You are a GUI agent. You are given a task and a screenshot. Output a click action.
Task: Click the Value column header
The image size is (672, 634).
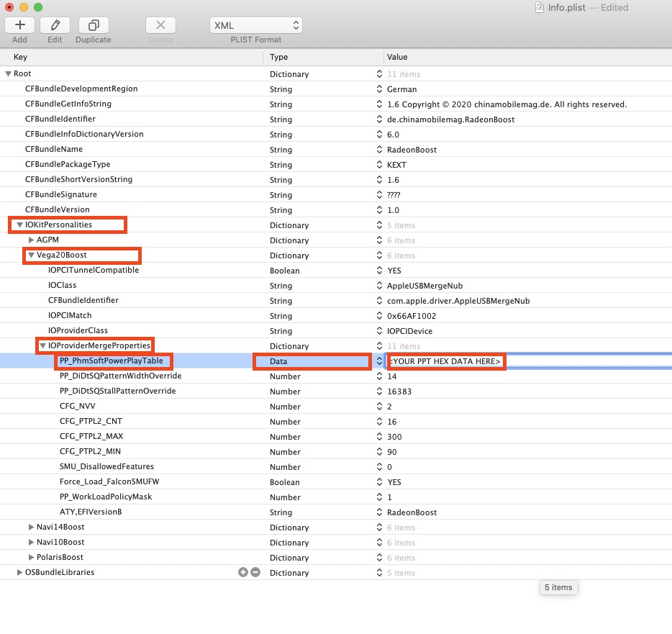(x=397, y=57)
